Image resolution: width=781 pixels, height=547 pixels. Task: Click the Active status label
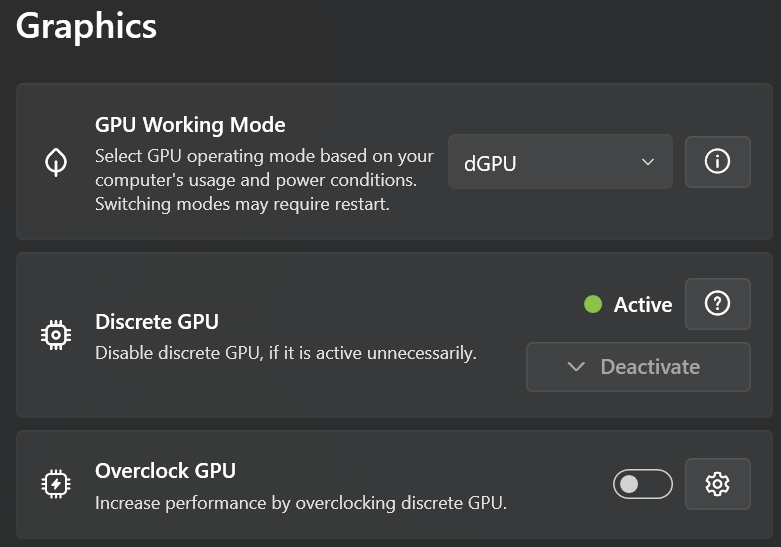tap(643, 305)
